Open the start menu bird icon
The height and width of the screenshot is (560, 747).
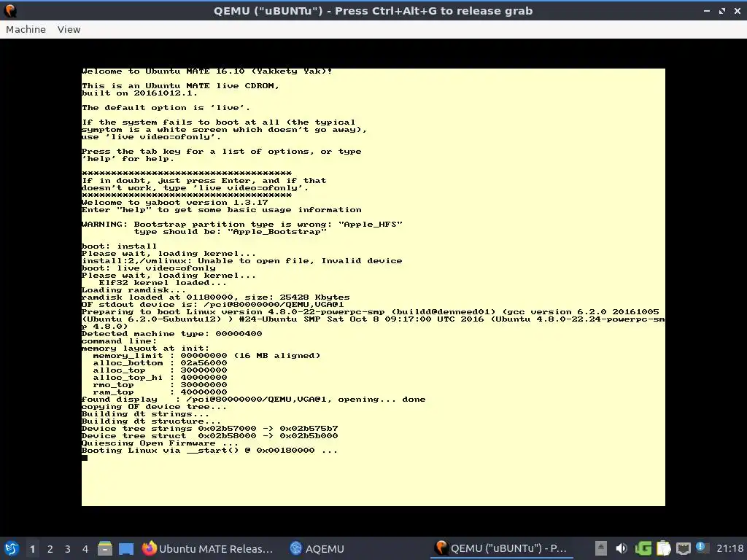(12, 548)
